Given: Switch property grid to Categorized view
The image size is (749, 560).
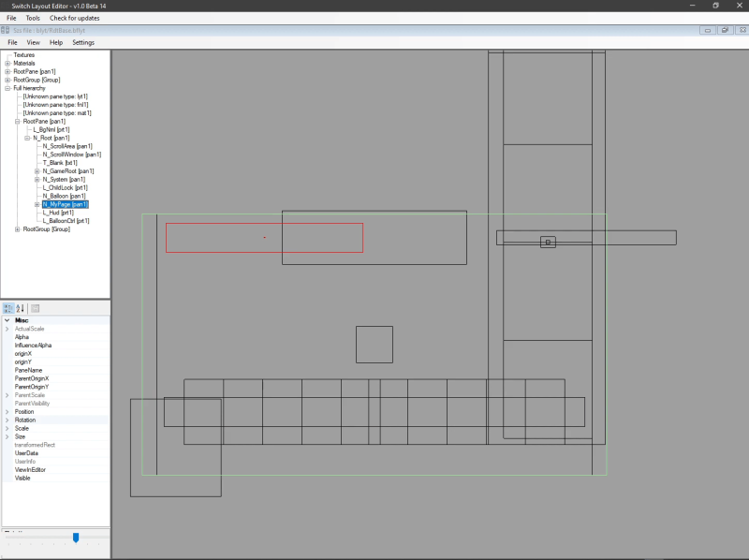Looking at the screenshot, I should [8, 308].
